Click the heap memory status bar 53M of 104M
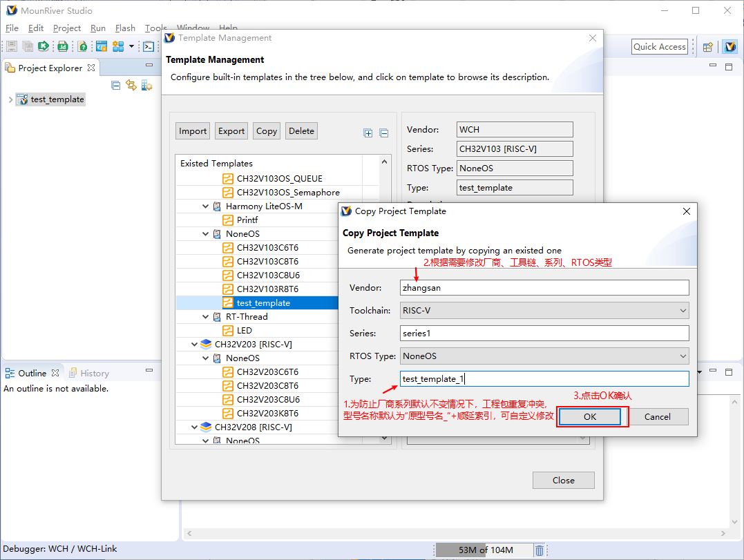Viewport: 744px width, 560px height. (x=486, y=550)
